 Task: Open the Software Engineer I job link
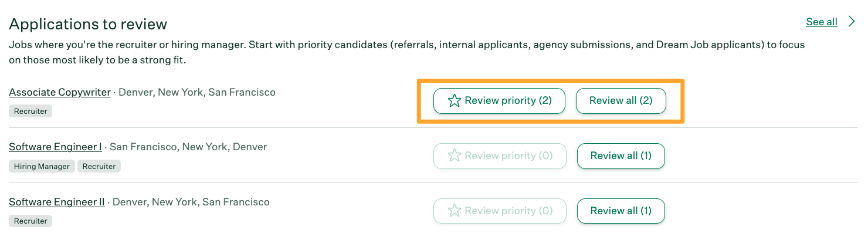coord(55,147)
